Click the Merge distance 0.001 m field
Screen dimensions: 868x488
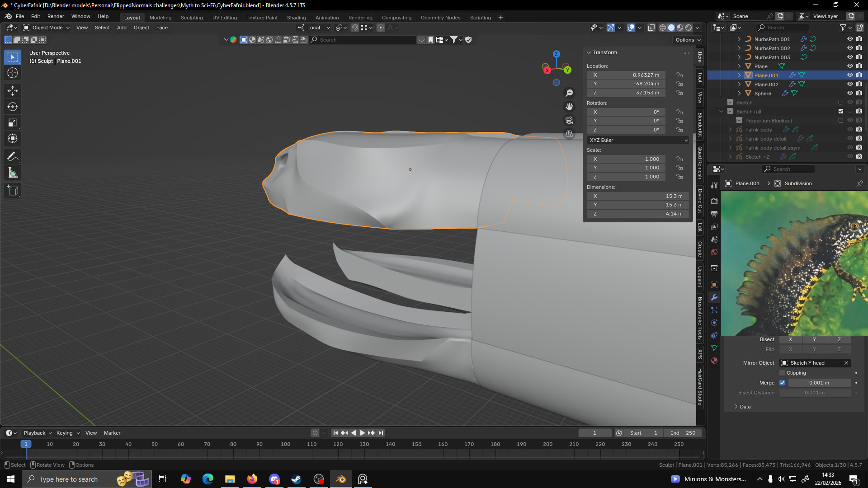[819, 383]
